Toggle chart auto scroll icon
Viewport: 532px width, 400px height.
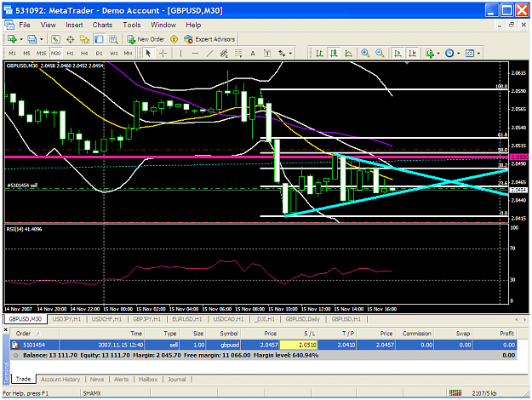[x=398, y=54]
